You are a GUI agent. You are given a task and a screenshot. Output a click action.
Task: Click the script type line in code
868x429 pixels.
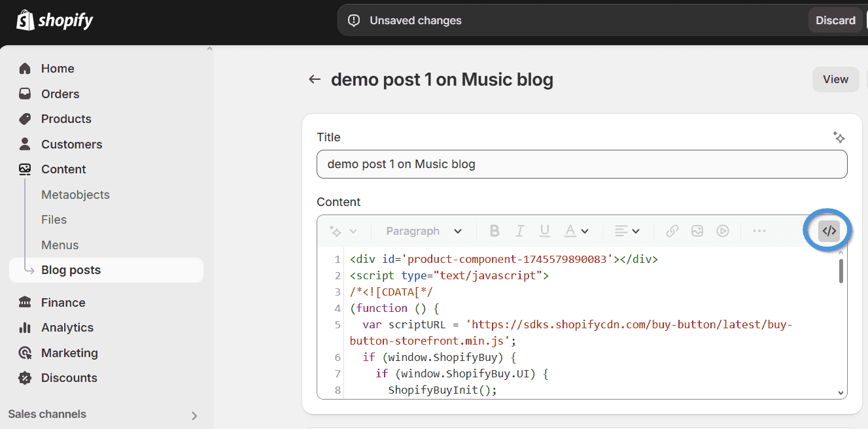(x=449, y=275)
